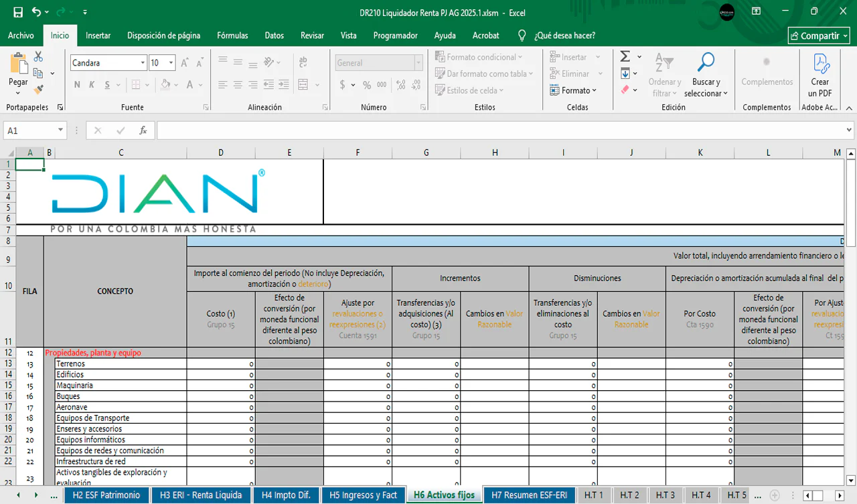Open the Formato cells dropdown
This screenshot has width=857, height=504.
[574, 90]
